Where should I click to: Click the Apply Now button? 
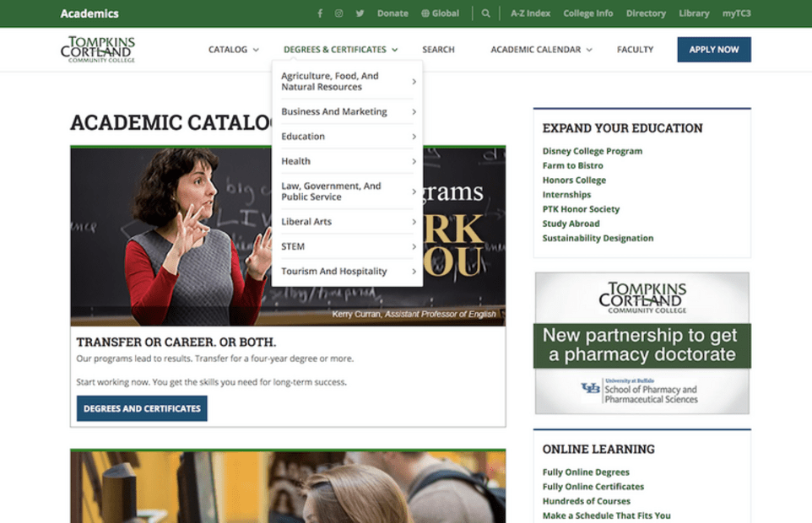(713, 50)
